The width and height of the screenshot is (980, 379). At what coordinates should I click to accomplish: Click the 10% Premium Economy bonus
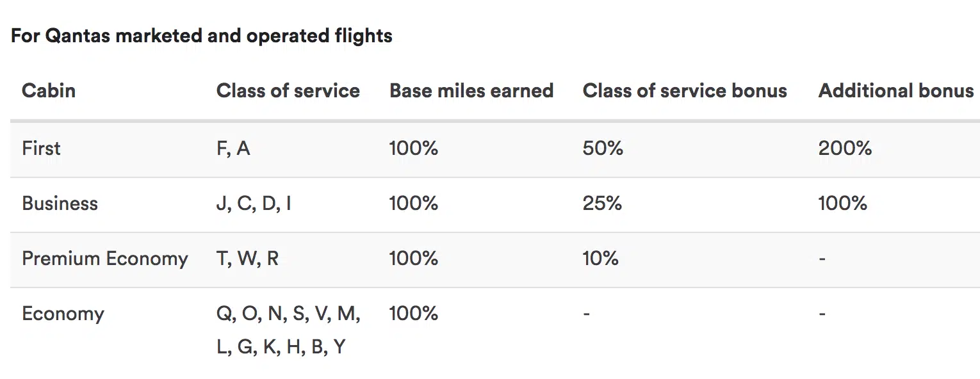click(x=600, y=259)
